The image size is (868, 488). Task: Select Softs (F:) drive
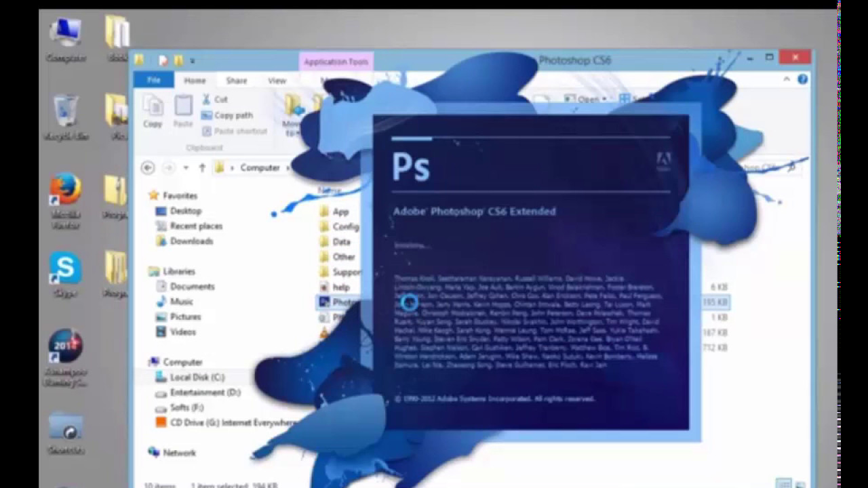coord(180,407)
